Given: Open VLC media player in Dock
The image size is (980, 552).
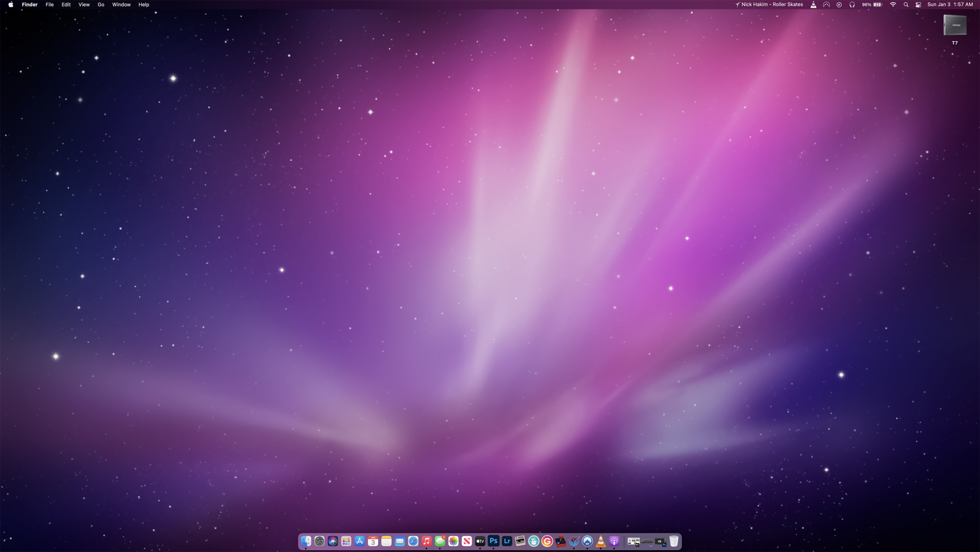Looking at the screenshot, I should click(x=601, y=541).
